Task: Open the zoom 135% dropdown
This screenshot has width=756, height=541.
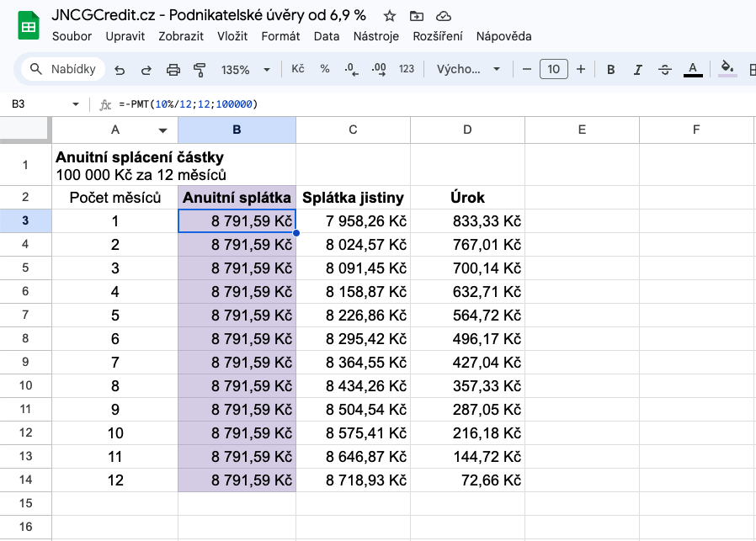Action: 246,70
